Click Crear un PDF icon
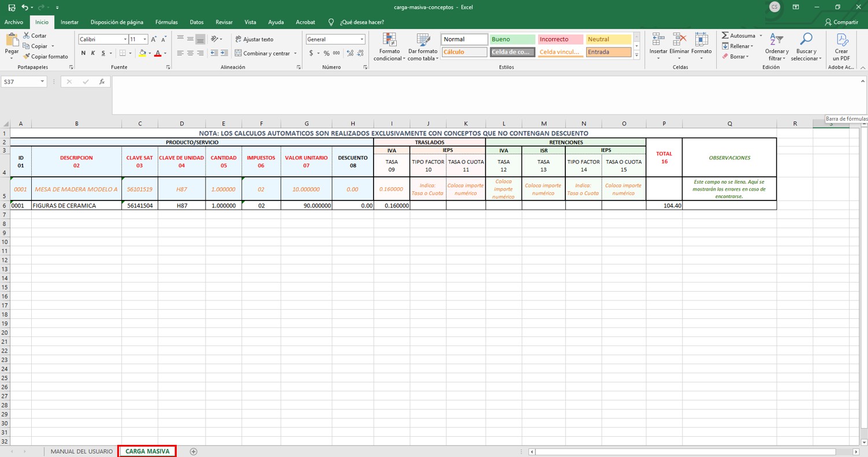868x457 pixels. 841,39
